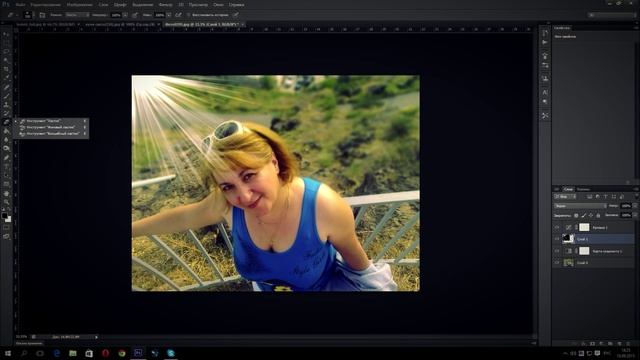Expand the eraser opacity slider arrow
640x360 pixels.
[125, 15]
